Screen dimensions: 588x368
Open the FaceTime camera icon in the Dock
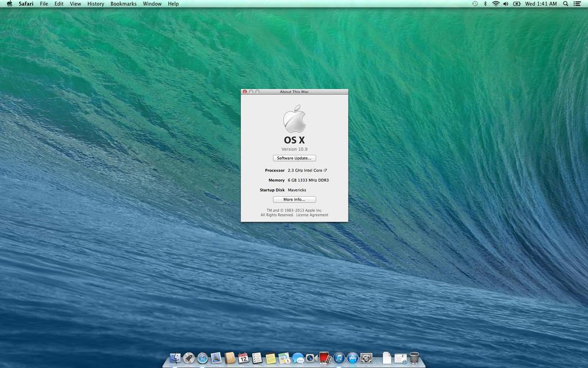[311, 358]
